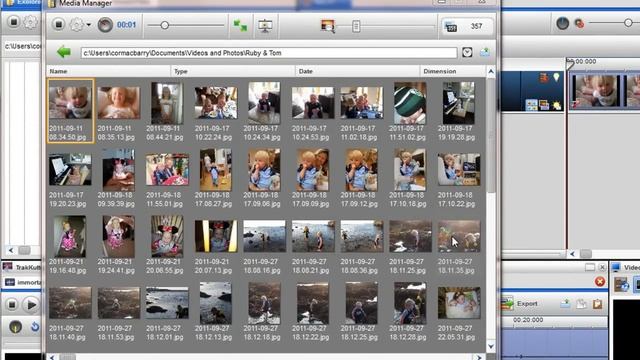Select thumbnail 2011-09-27 18.12.01.jpg
This screenshot has width=640, height=360.
tap(167, 303)
